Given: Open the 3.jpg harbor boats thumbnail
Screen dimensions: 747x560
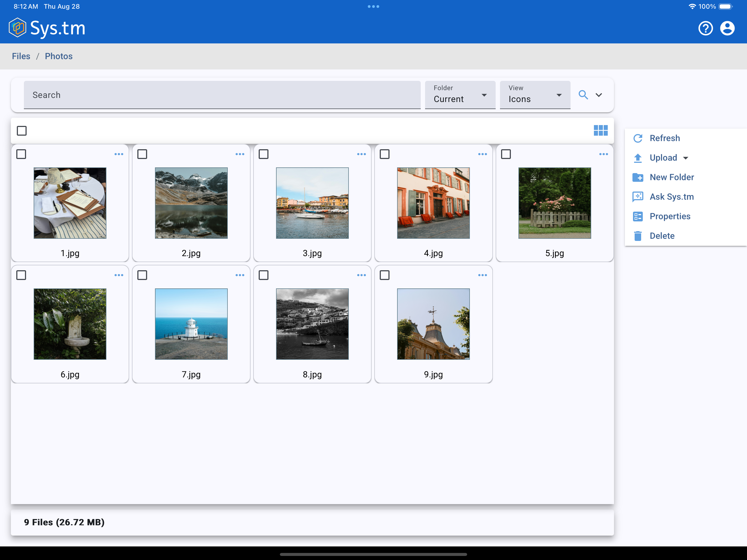Looking at the screenshot, I should [x=312, y=203].
